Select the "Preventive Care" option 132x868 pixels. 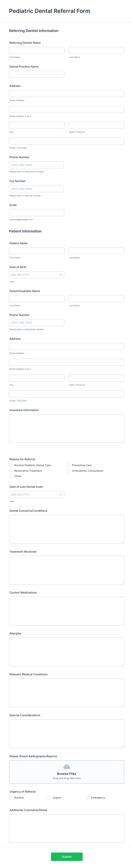click(68, 465)
